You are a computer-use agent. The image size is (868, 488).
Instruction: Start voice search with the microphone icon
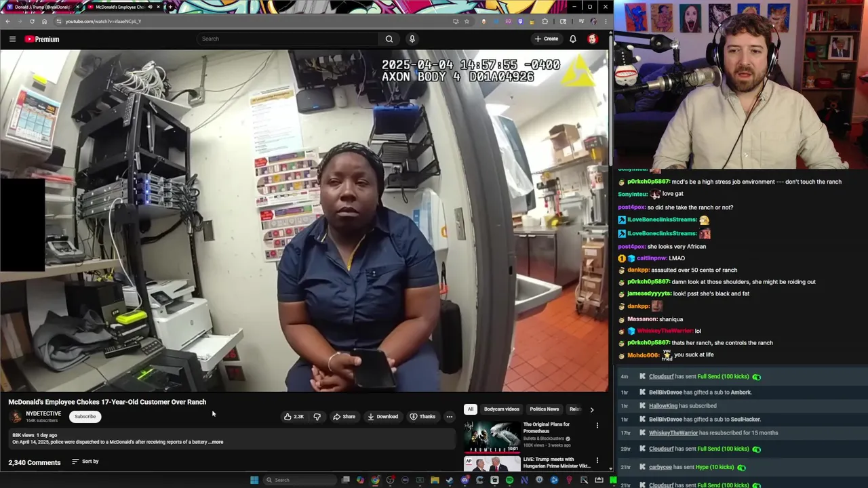click(412, 39)
